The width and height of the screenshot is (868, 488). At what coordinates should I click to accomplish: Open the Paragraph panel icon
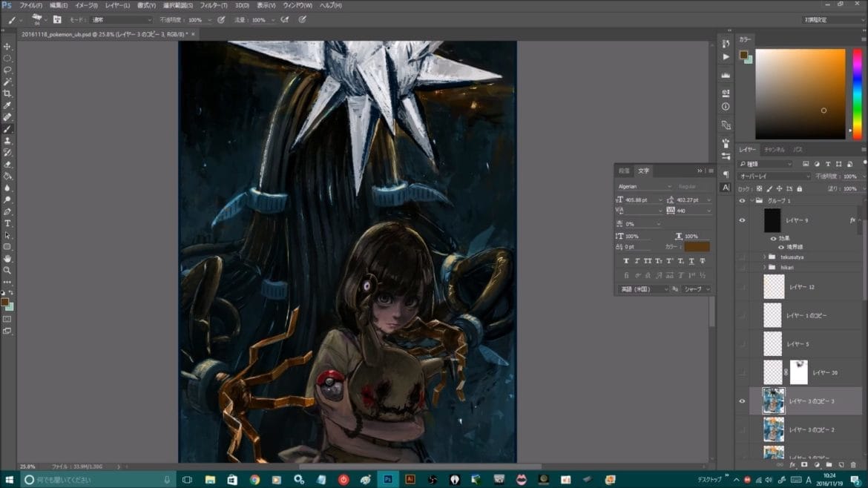coord(726,174)
